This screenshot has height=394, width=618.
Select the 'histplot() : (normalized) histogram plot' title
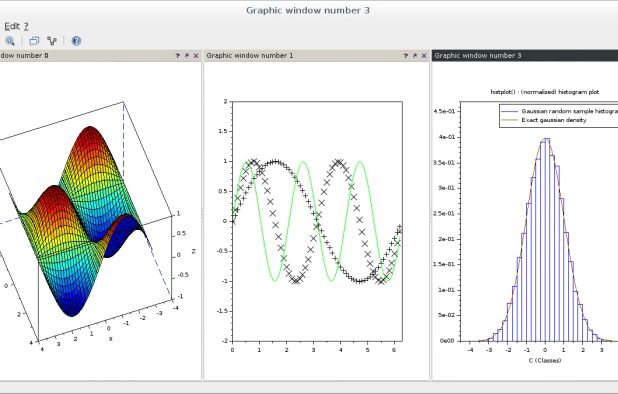[x=545, y=92]
